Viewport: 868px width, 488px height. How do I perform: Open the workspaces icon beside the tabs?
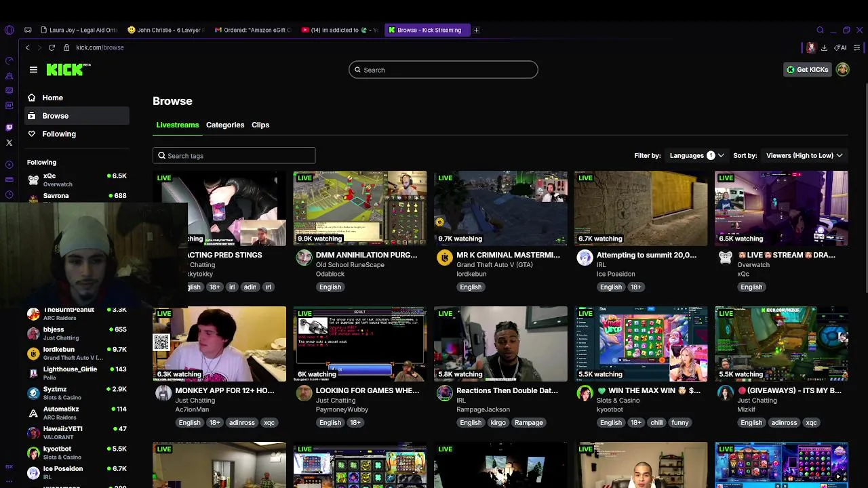pyautogui.click(x=28, y=30)
